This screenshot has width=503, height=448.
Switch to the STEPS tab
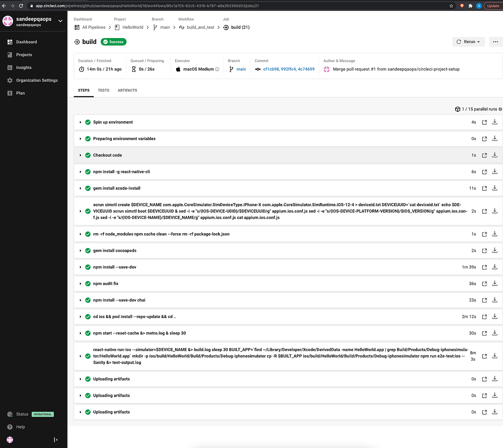[x=84, y=91]
